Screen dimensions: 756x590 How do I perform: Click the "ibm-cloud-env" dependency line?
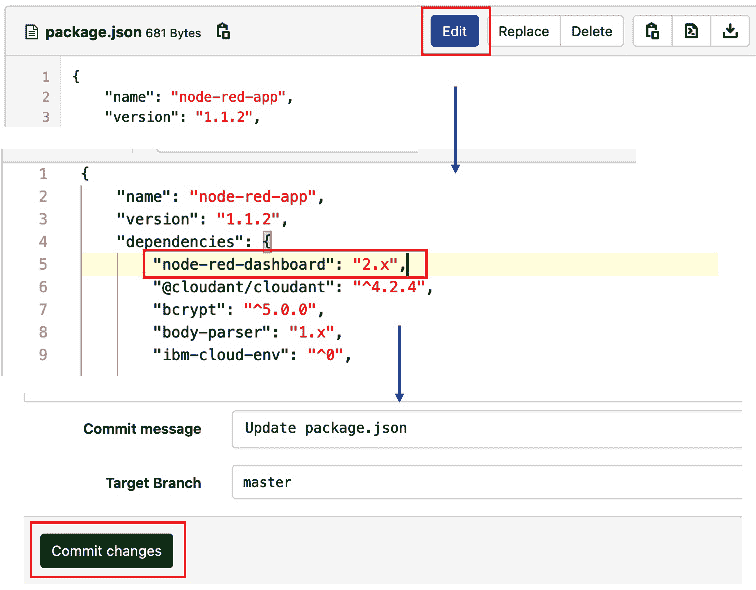tap(252, 355)
